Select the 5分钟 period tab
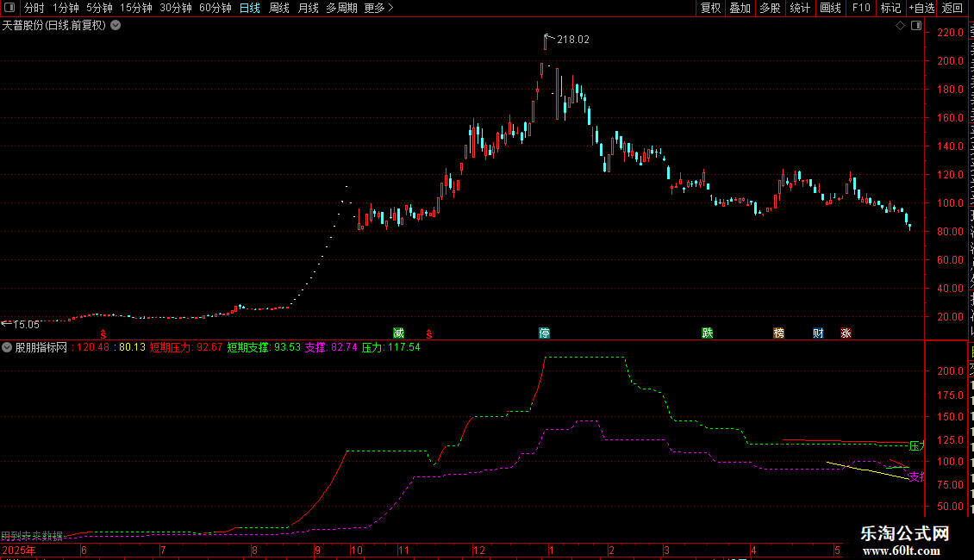 (99, 8)
